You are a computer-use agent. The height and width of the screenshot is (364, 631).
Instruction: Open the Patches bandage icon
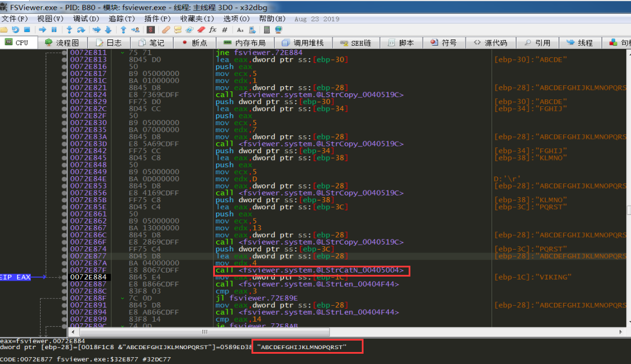pos(166,30)
